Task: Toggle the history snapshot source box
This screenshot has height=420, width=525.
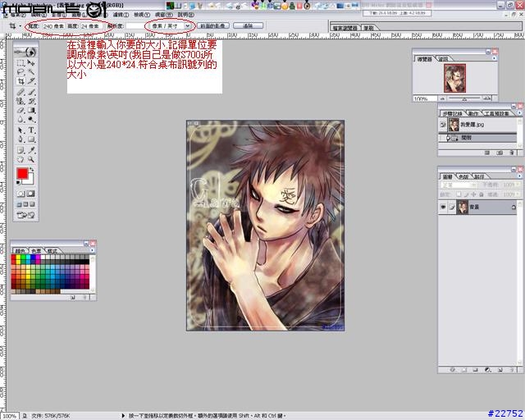Action: pos(443,125)
